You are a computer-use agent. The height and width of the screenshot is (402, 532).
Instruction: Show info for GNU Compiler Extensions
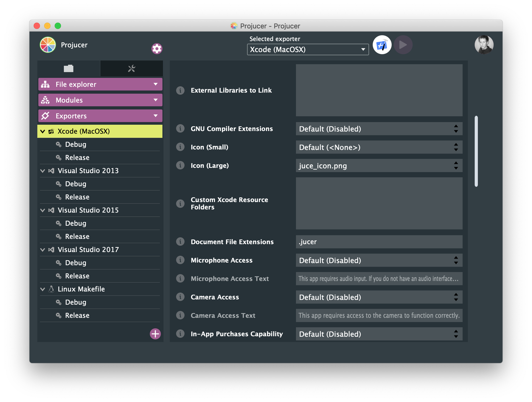pyautogui.click(x=180, y=129)
